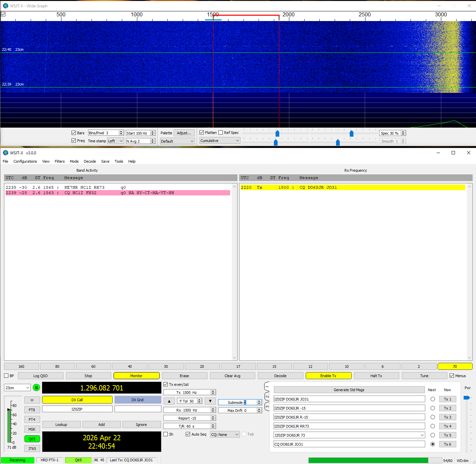Screen dimensions: 476x464
Task: Open the CQ: None dropdown
Action: pos(225,435)
